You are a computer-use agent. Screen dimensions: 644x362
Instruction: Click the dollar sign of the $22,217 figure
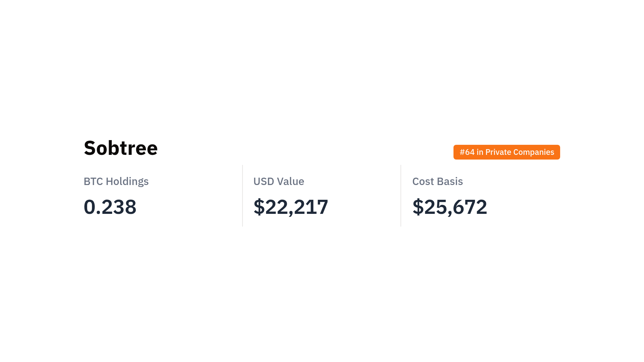(x=259, y=207)
